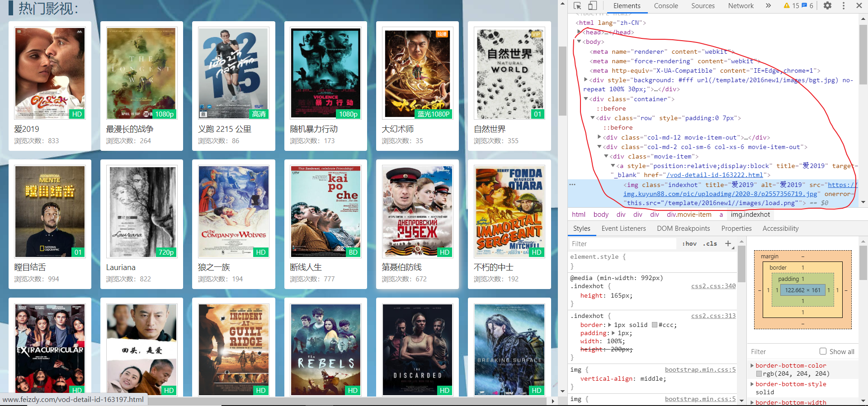Click the 122.662 × 161 box model content

(x=802, y=290)
